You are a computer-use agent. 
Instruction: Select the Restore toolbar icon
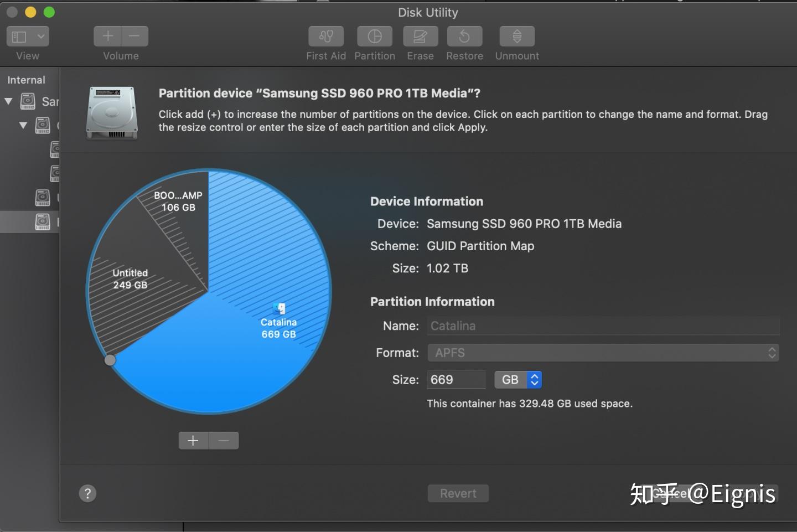[464, 37]
